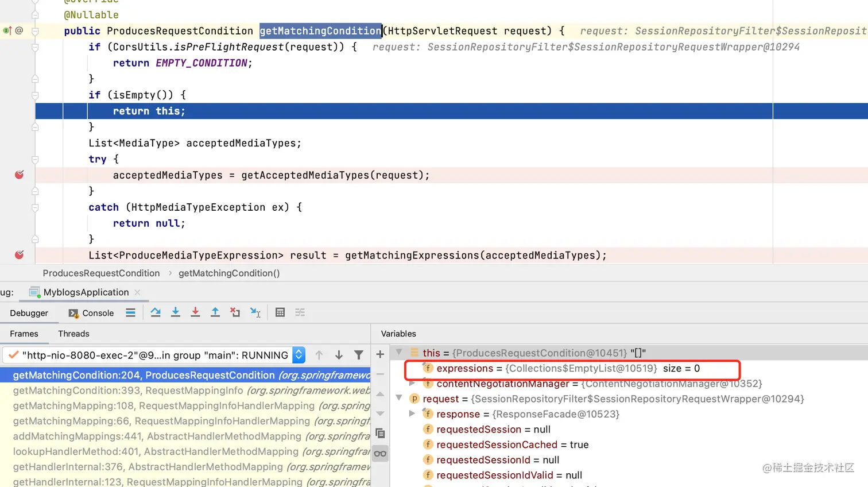Click the override gutter icon at getMatchingCondition

point(7,30)
